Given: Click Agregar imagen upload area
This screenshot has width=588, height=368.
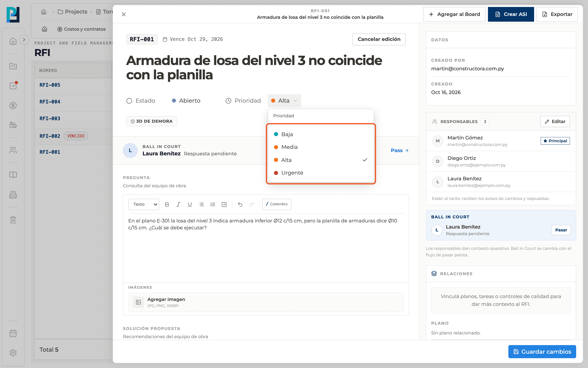Looking at the screenshot, I should [x=266, y=302].
